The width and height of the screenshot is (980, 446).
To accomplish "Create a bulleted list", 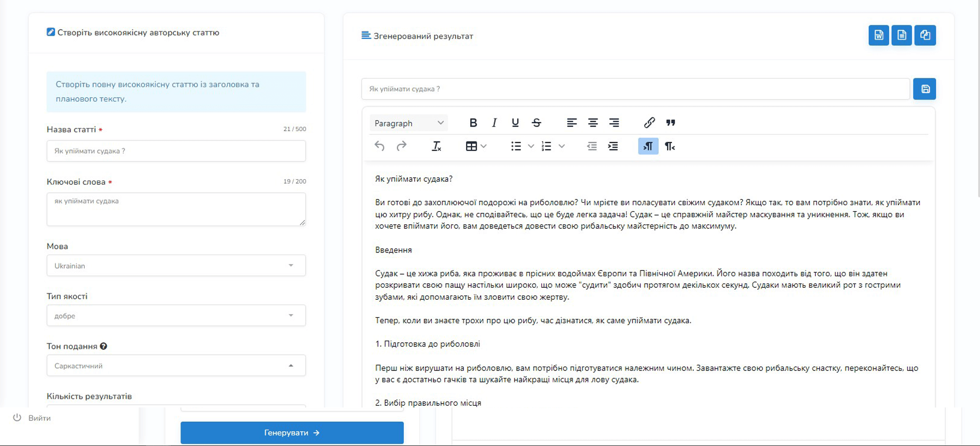I will click(x=516, y=146).
